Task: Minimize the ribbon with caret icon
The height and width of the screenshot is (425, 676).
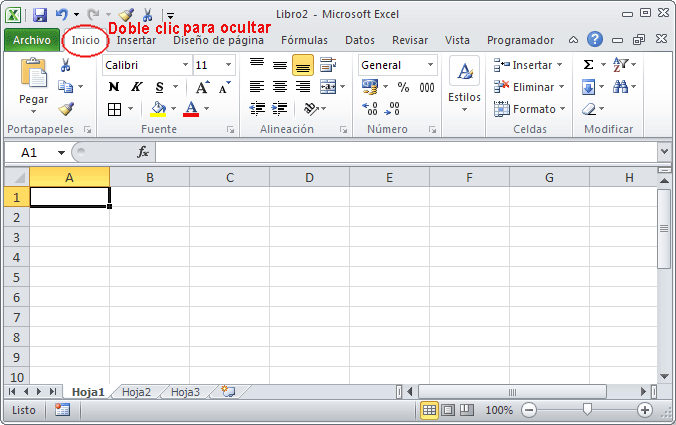Action: click(x=573, y=40)
